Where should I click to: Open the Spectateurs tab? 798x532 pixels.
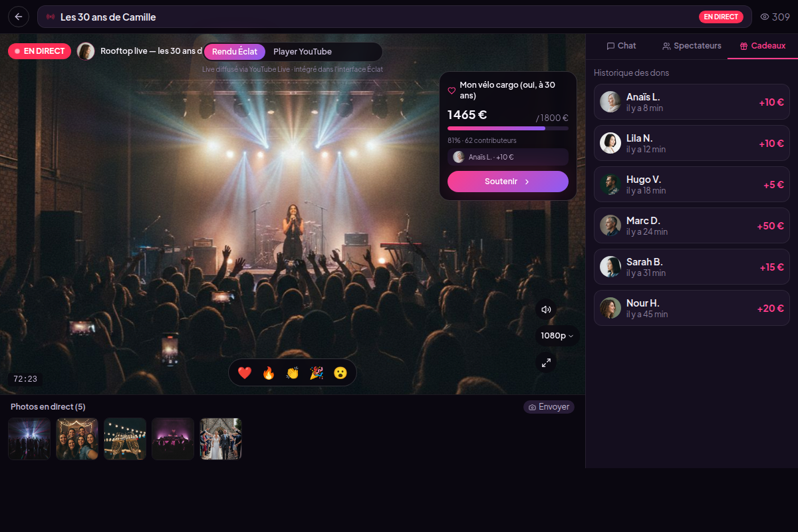(x=692, y=46)
